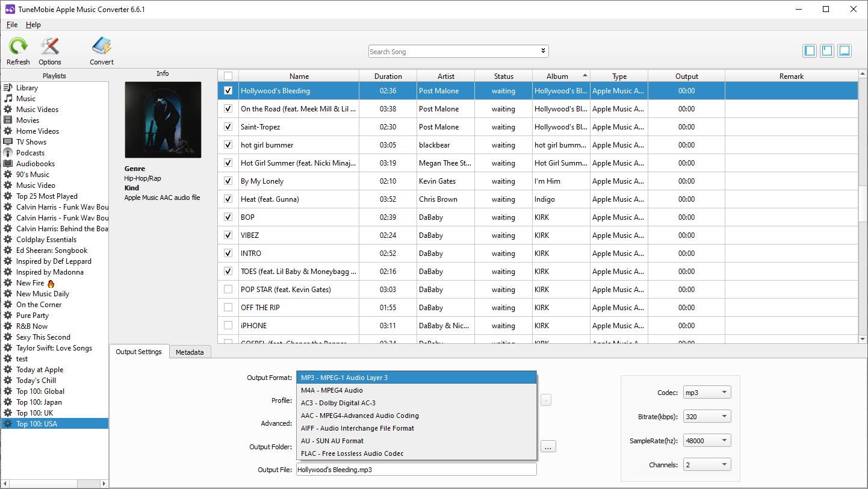Check the POP STAR song checkbox
The width and height of the screenshot is (868, 489).
pyautogui.click(x=228, y=290)
